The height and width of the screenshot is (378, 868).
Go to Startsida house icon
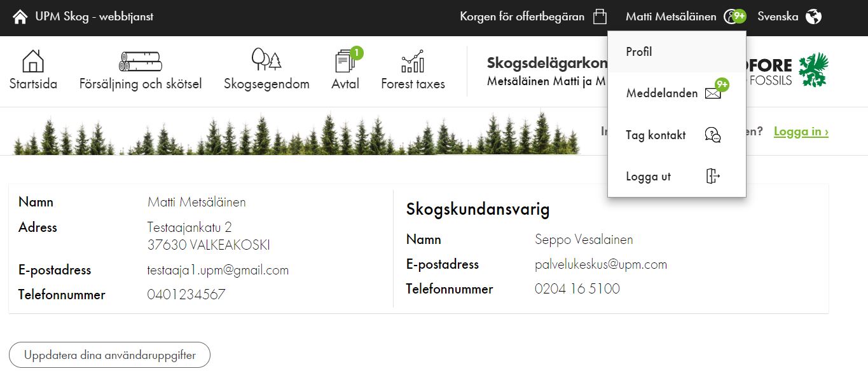[33, 61]
